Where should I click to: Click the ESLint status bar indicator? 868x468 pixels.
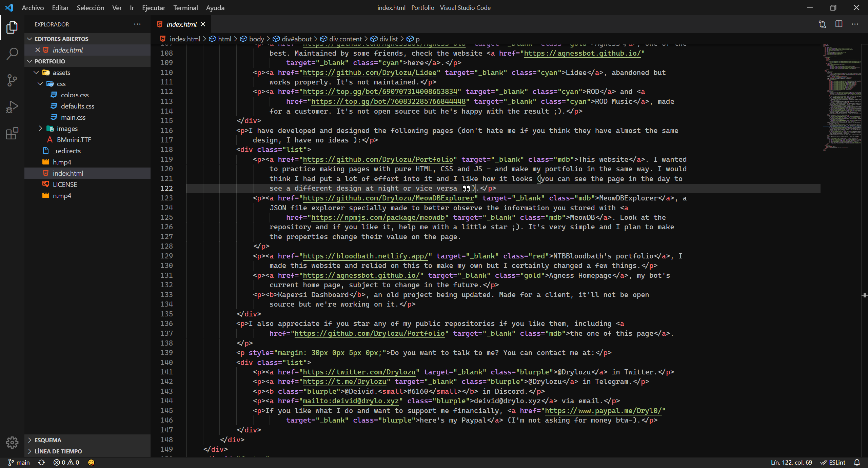point(835,462)
